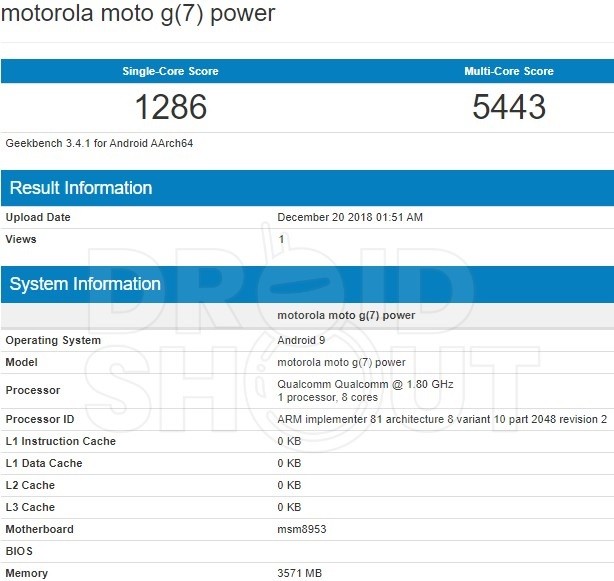The height and width of the screenshot is (581, 614).
Task: Click the L3 Cache label
Action: (x=30, y=507)
